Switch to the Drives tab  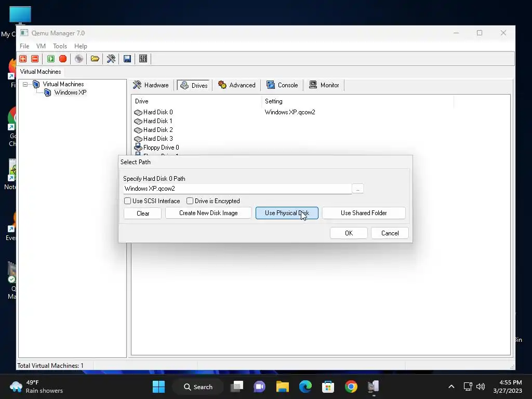pyautogui.click(x=194, y=85)
